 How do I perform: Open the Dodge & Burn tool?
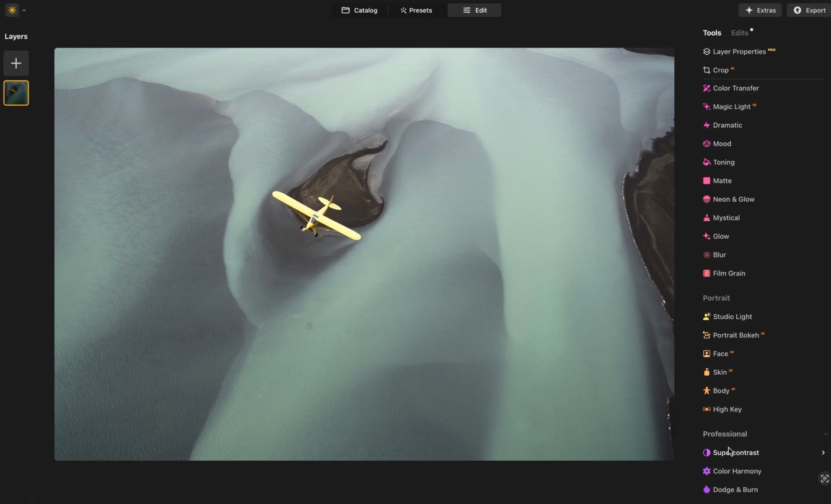pyautogui.click(x=730, y=490)
